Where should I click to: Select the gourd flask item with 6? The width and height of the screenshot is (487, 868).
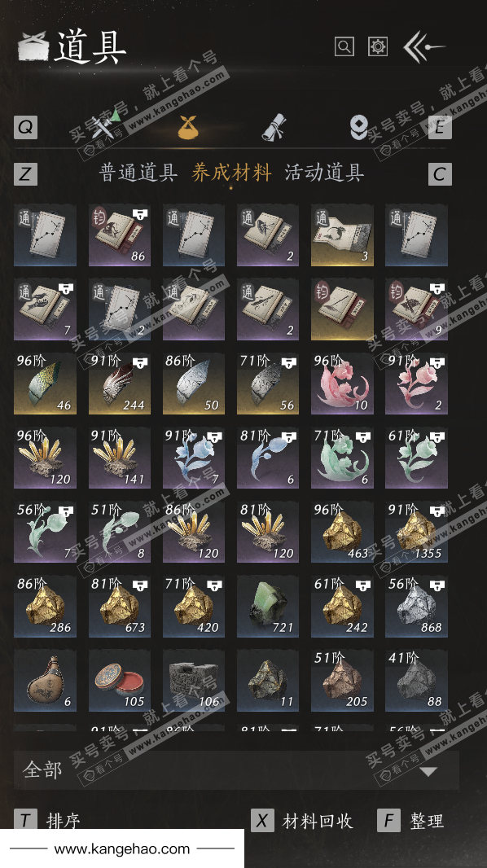click(x=45, y=681)
